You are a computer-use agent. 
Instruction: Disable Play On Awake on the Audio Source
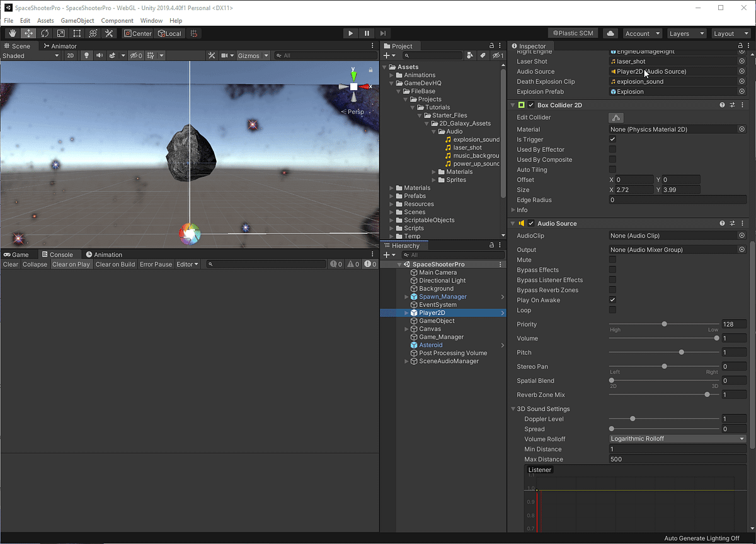612,300
